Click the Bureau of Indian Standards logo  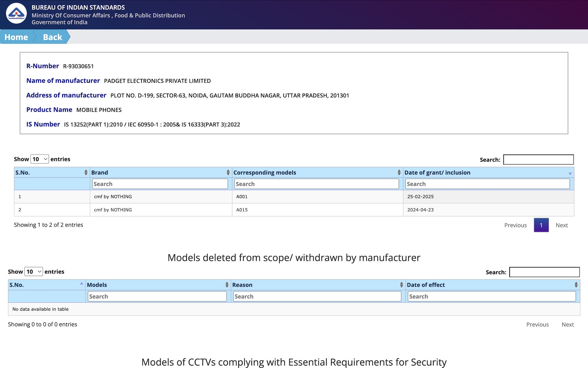click(16, 13)
